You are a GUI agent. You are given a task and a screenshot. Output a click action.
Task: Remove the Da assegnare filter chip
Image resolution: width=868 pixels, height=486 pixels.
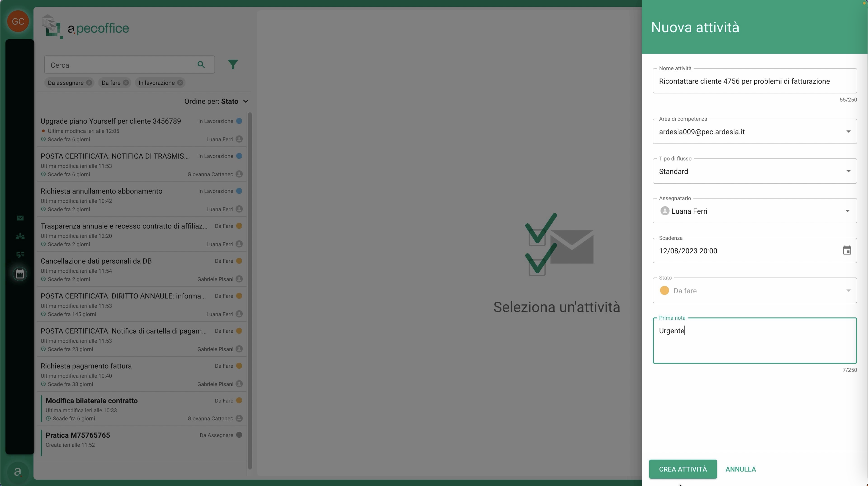[89, 82]
